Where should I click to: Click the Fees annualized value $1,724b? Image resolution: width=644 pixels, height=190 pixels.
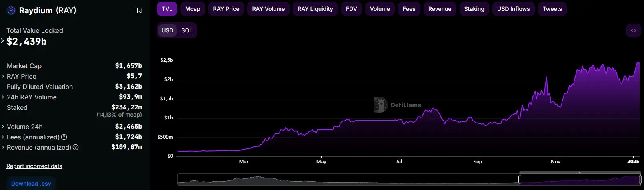point(128,137)
